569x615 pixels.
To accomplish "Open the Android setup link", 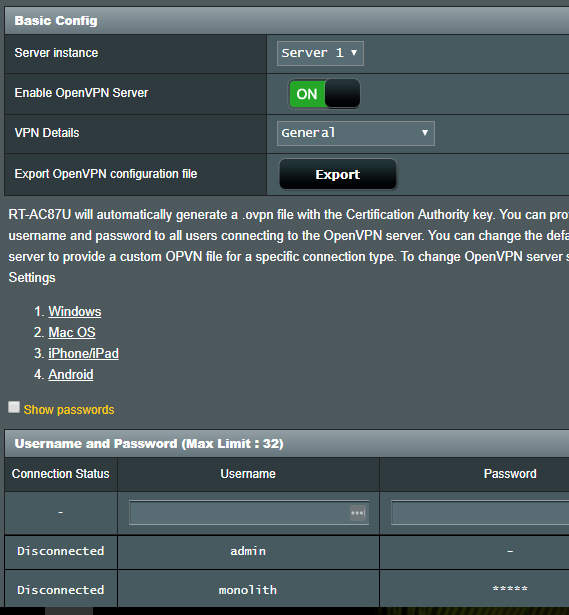I will point(71,374).
